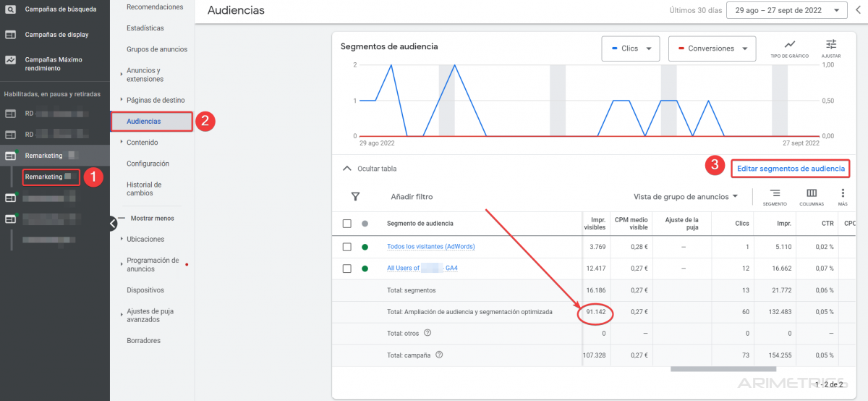Image resolution: width=868 pixels, height=401 pixels.
Task: Open Grupos de anuncios menu item
Action: pos(157,49)
